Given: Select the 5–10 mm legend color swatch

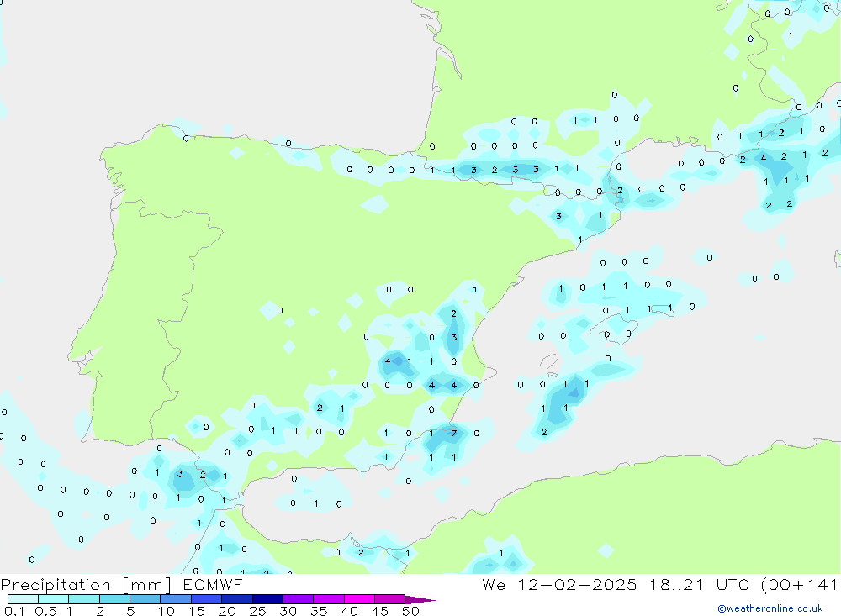Looking at the screenshot, I should pyautogui.click(x=145, y=599).
